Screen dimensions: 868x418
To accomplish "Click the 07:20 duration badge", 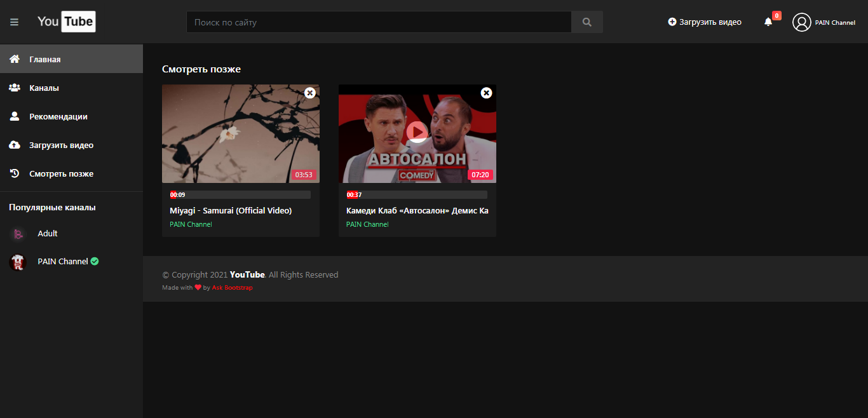I will 481,175.
